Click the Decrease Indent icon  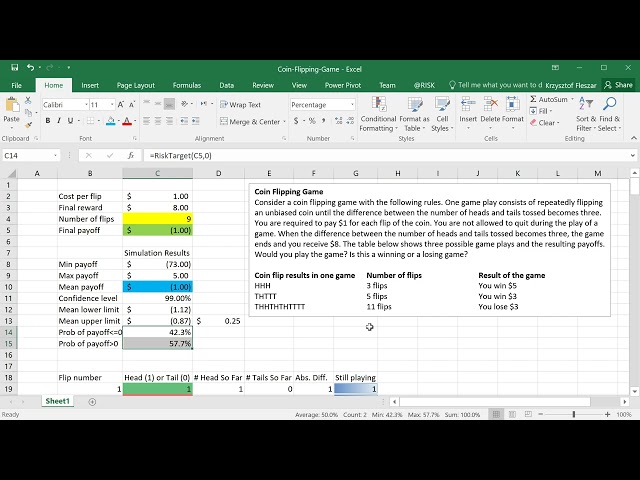(184, 121)
